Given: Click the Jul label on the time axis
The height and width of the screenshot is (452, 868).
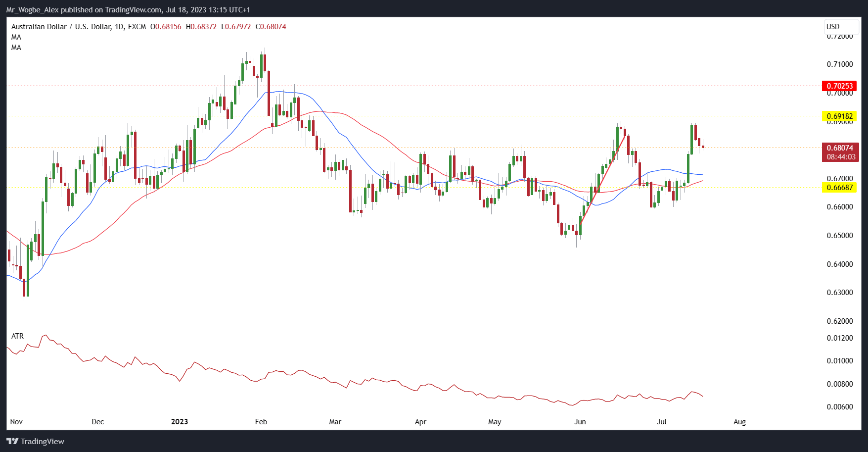Looking at the screenshot, I should click(x=662, y=422).
